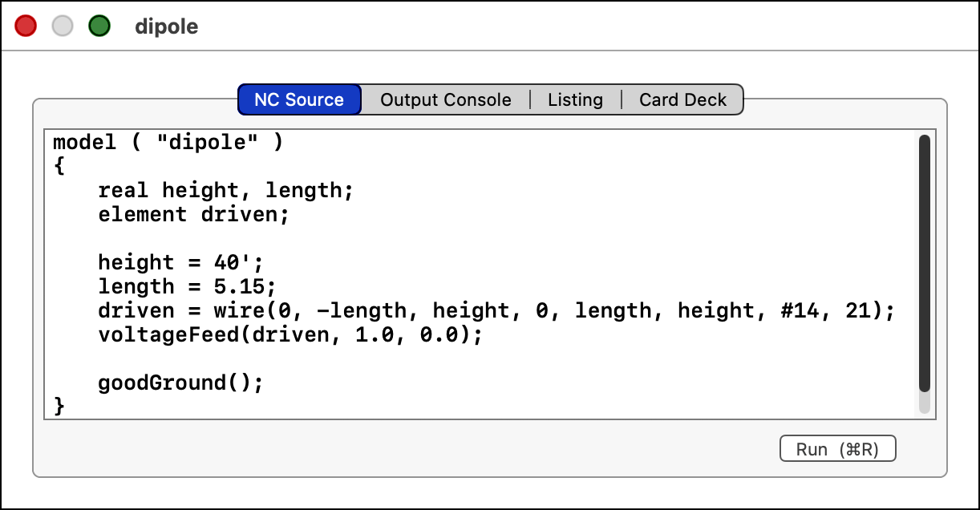Image resolution: width=980 pixels, height=510 pixels.
Task: Place cursor on the model "dipole" line
Action: point(168,144)
